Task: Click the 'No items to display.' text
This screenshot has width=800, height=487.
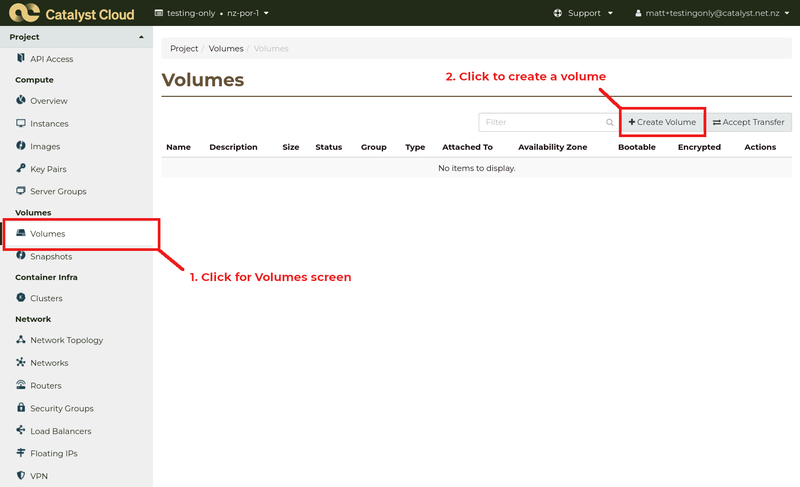Action: click(477, 168)
